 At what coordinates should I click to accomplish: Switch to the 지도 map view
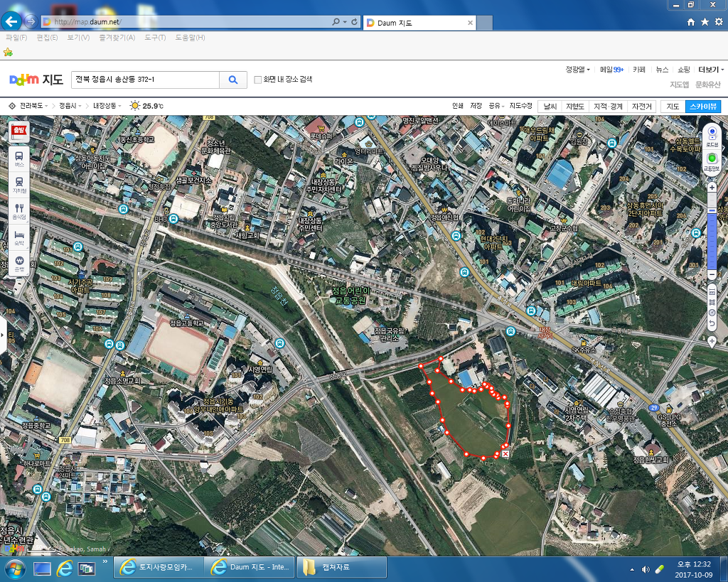coord(673,107)
